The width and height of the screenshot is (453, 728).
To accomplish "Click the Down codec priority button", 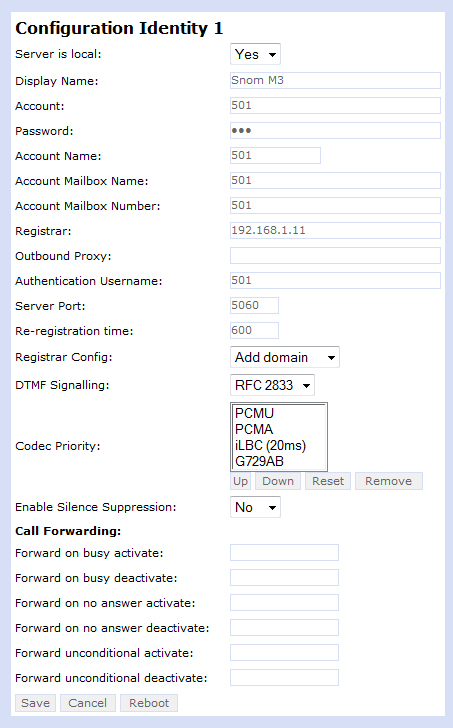I will 278,481.
